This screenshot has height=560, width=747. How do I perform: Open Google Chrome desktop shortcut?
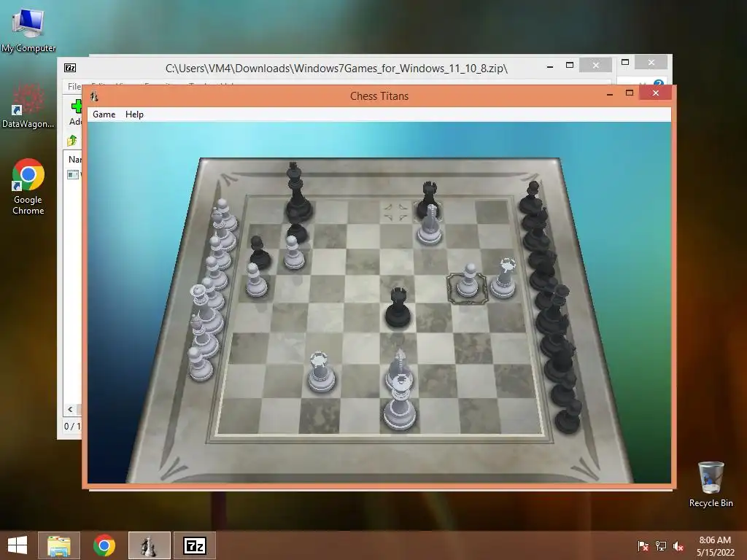coord(28,187)
